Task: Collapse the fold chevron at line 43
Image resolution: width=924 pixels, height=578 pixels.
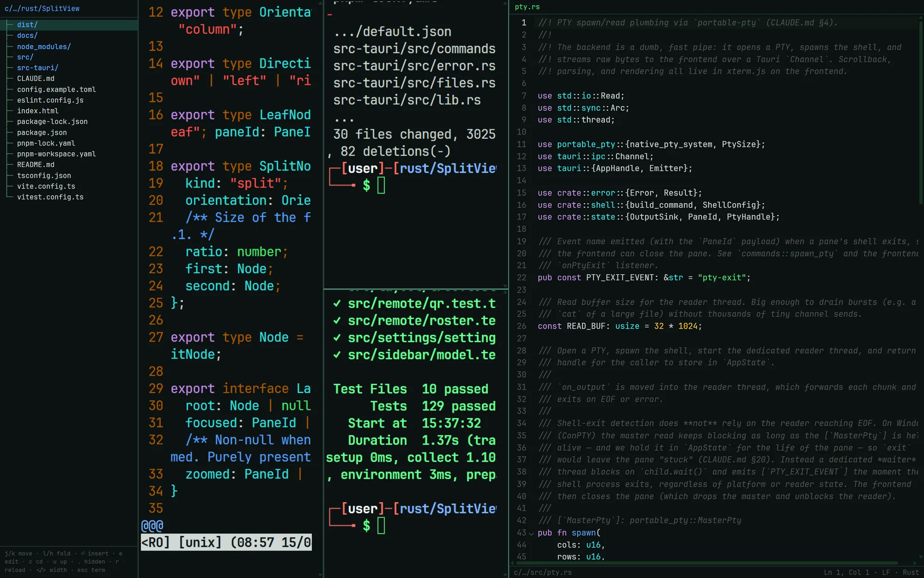Action: 531,533
